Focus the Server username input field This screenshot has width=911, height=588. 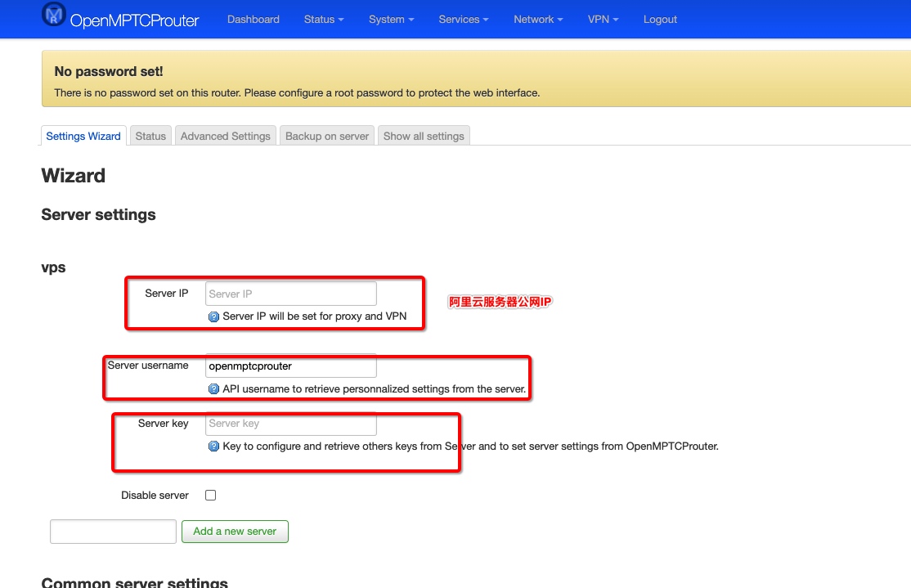click(291, 366)
